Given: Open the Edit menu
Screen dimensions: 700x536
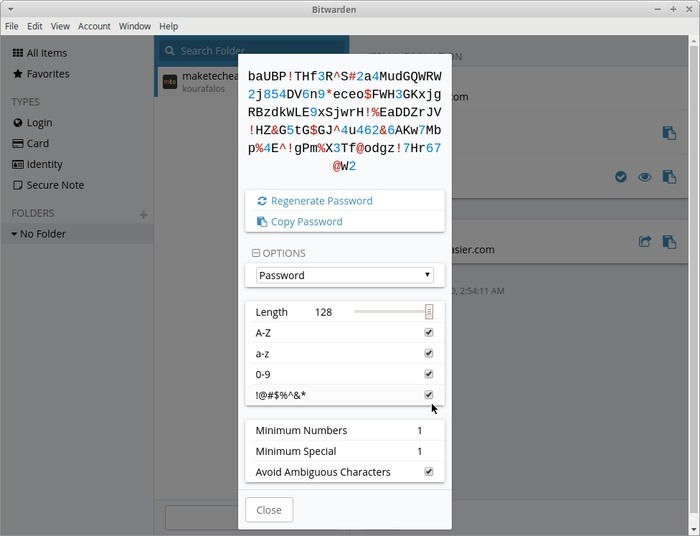Looking at the screenshot, I should [x=34, y=26].
